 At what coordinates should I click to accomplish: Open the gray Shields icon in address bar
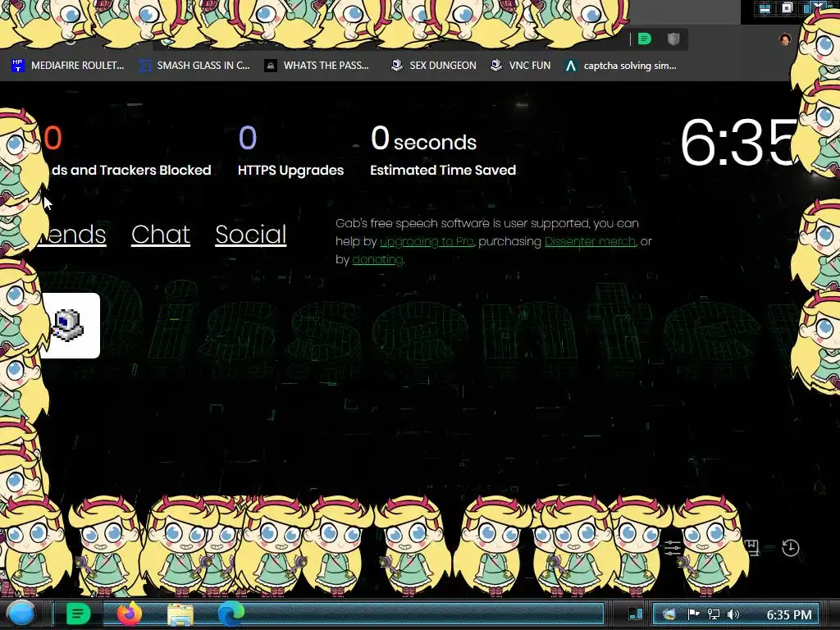click(673, 39)
